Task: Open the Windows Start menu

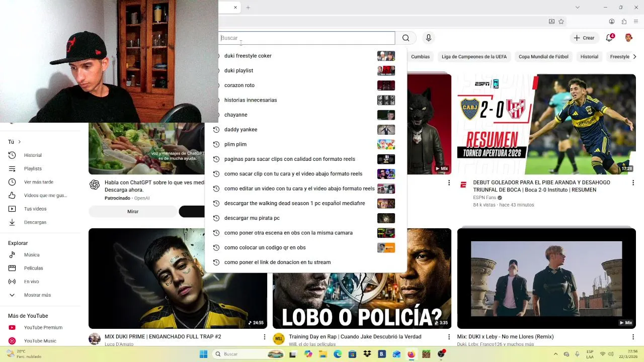Action: [203, 354]
